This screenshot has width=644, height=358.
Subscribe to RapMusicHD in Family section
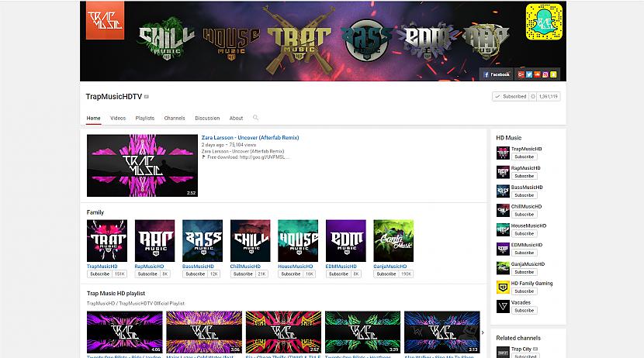pyautogui.click(x=147, y=274)
